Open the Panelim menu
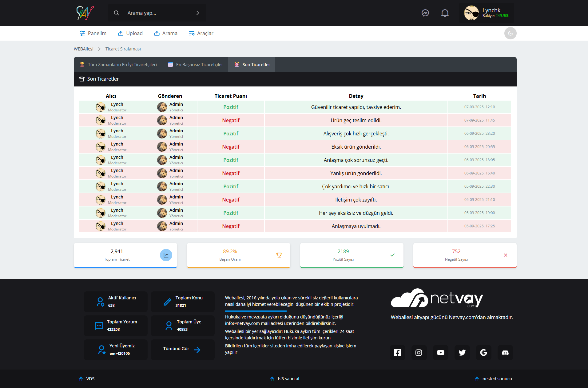This screenshot has height=388, width=588. (x=93, y=33)
